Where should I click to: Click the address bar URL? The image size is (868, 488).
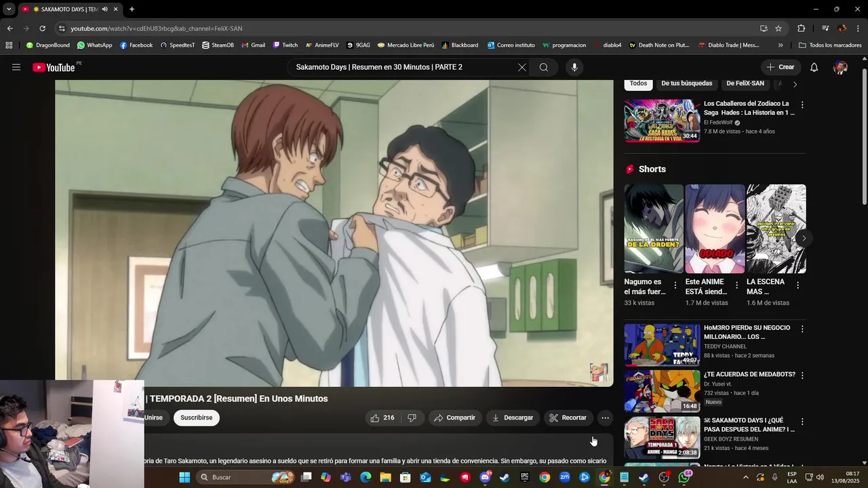[x=156, y=28]
